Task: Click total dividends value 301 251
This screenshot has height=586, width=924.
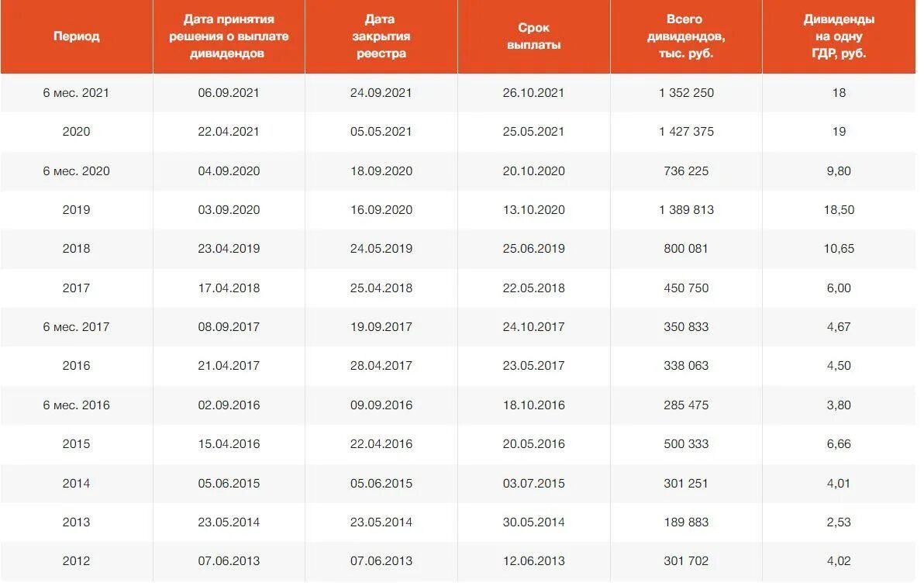Action: (x=686, y=484)
